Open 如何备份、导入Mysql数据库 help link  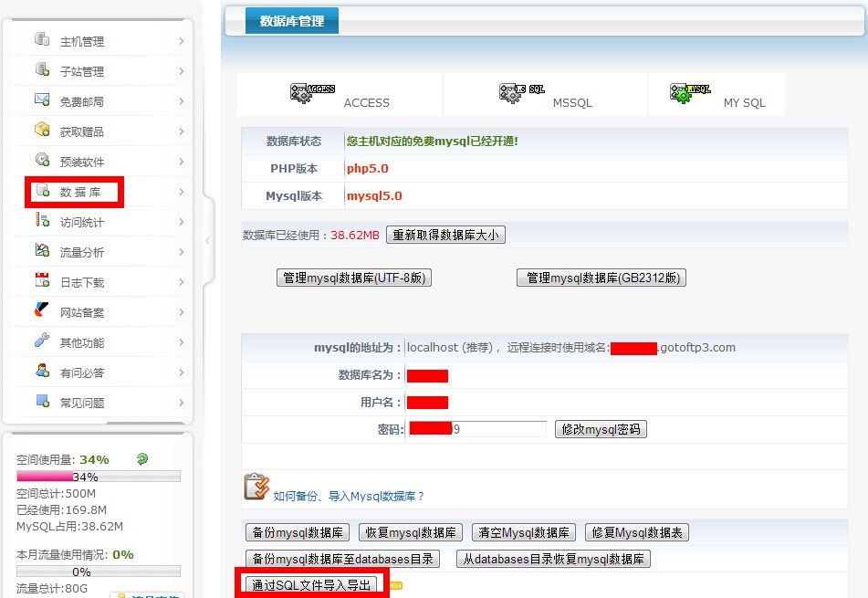[x=350, y=497]
